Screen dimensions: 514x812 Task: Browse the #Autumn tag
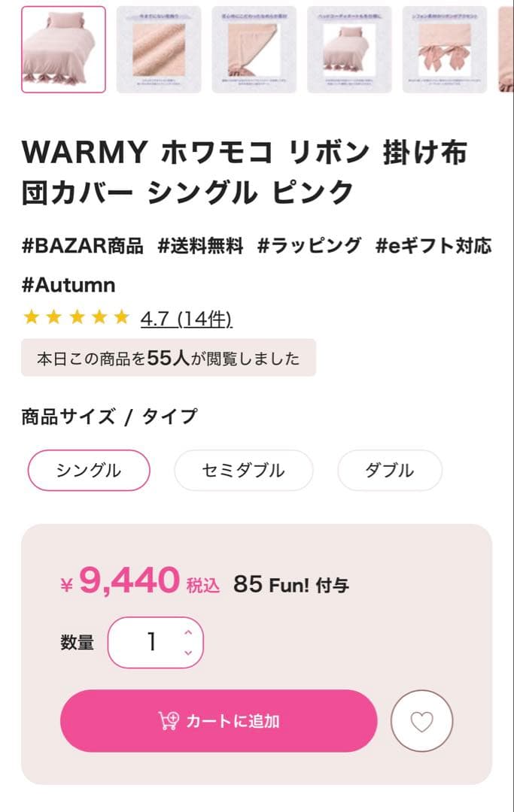click(68, 285)
